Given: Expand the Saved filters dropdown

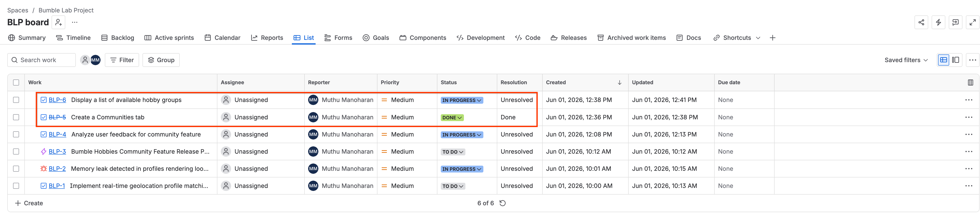Looking at the screenshot, I should [906, 60].
